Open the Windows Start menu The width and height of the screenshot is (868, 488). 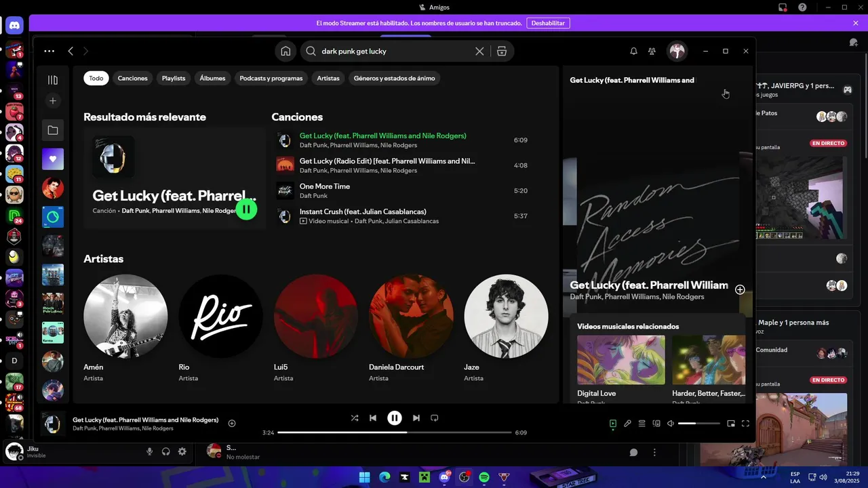click(364, 477)
